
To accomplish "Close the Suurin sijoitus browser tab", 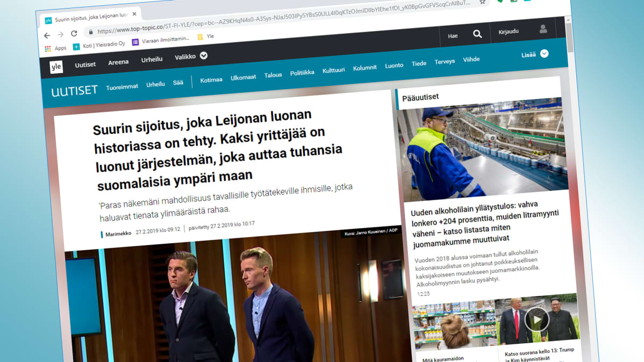I will (134, 14).
